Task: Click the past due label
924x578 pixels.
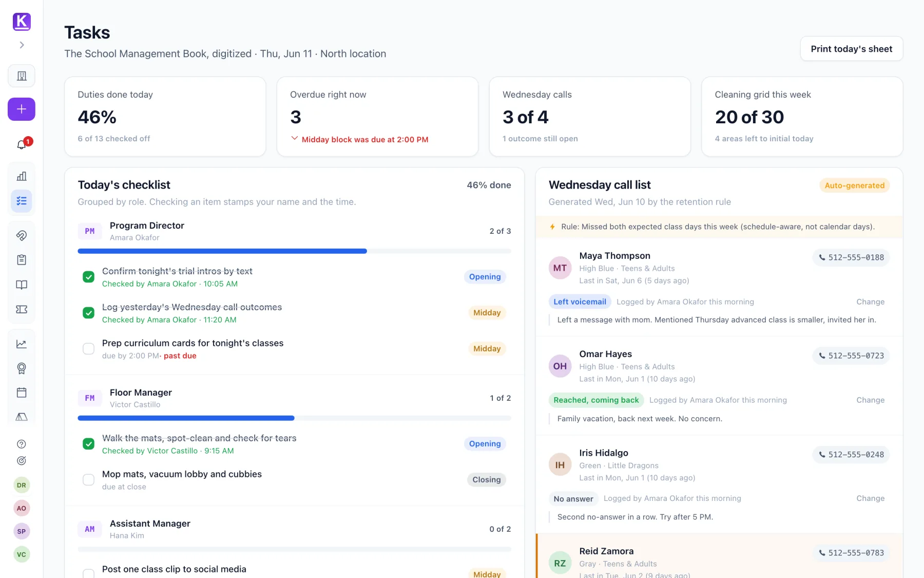Action: point(180,356)
